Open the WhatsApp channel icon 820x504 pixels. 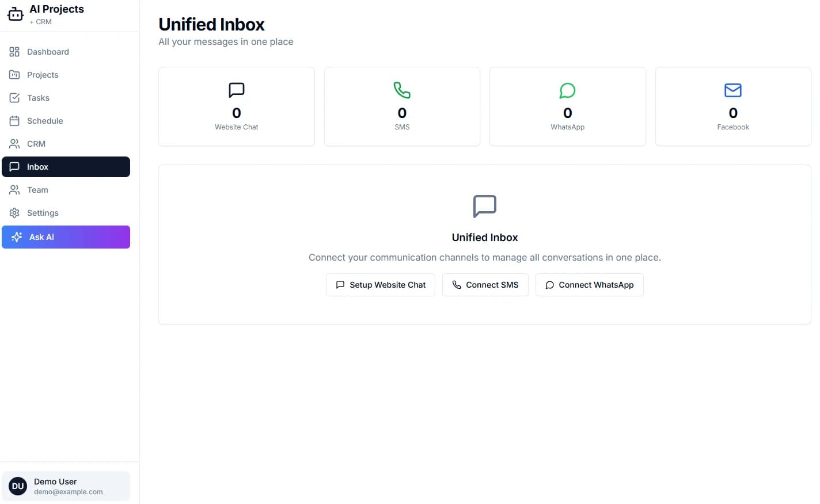(x=567, y=90)
